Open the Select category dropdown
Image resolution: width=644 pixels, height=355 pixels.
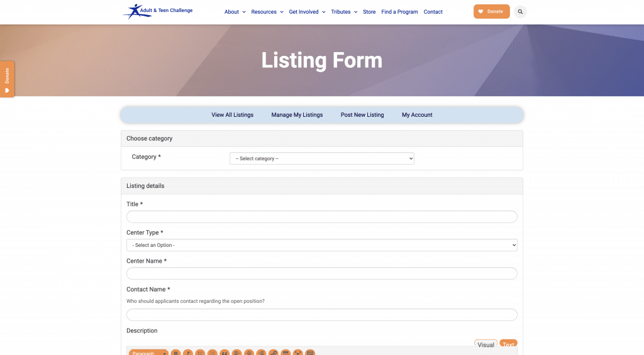pos(321,158)
